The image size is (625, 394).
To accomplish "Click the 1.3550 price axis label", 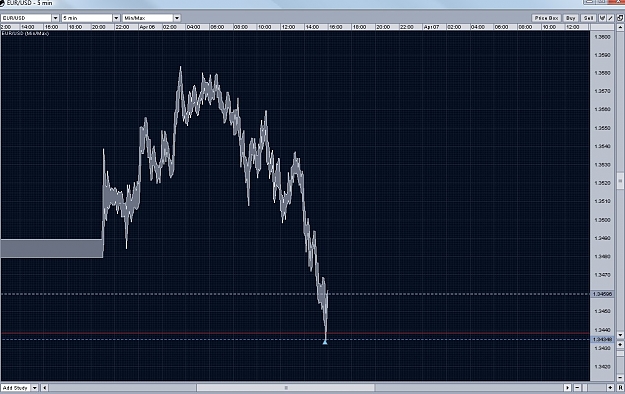I will click(x=602, y=128).
